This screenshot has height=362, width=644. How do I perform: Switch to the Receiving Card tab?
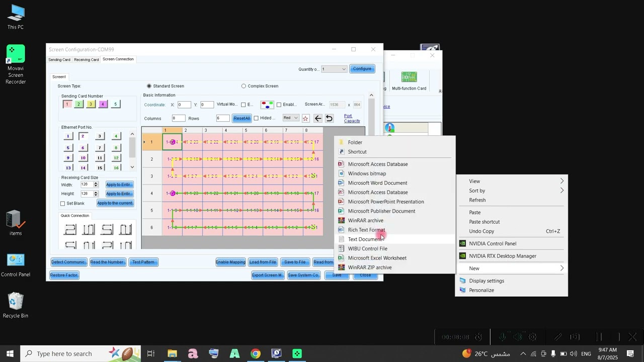tap(87, 59)
